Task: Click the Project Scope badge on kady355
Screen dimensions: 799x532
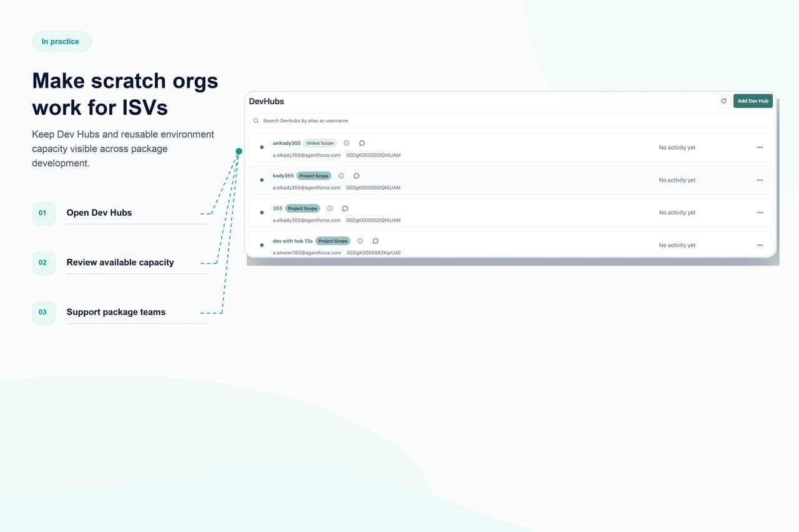Action: tap(315, 176)
